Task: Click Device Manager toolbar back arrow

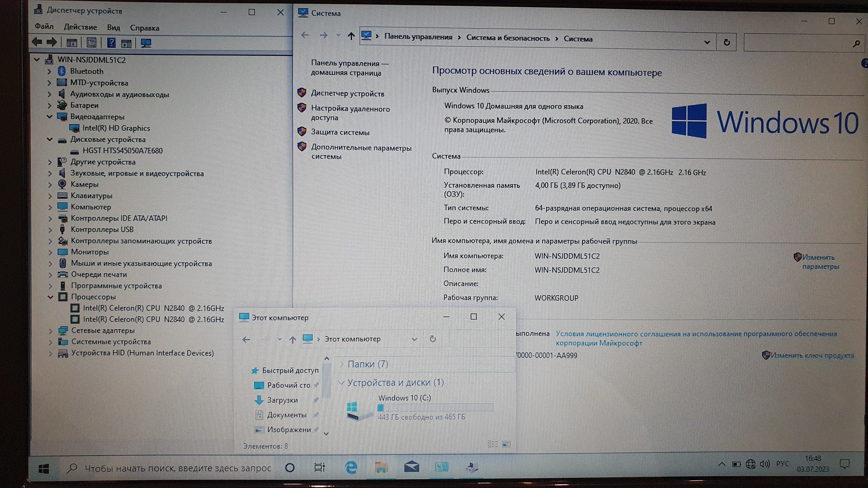Action: pyautogui.click(x=37, y=42)
